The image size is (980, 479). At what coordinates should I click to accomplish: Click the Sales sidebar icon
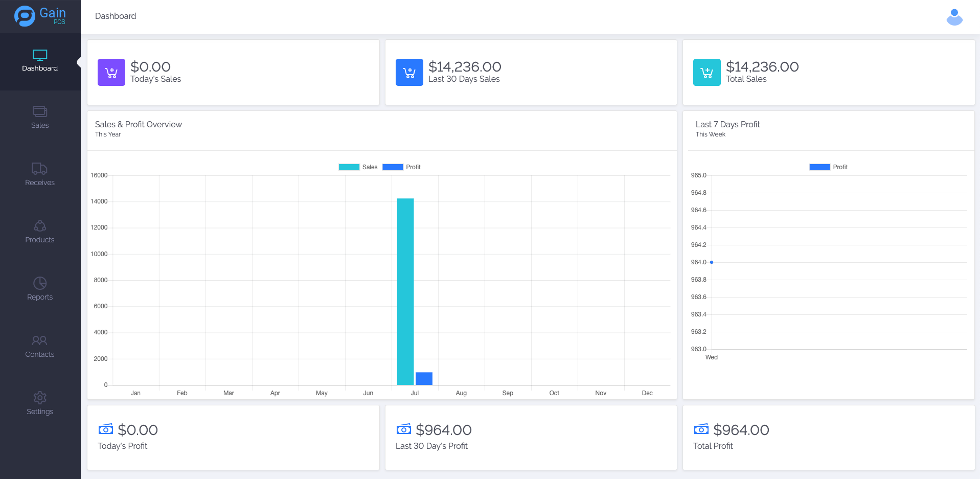point(40,111)
